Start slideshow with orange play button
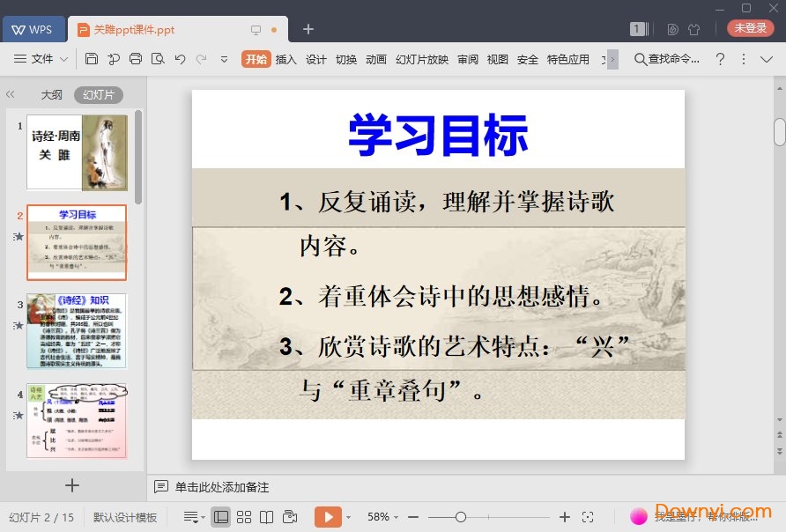Image resolution: width=786 pixels, height=532 pixels. click(328, 517)
